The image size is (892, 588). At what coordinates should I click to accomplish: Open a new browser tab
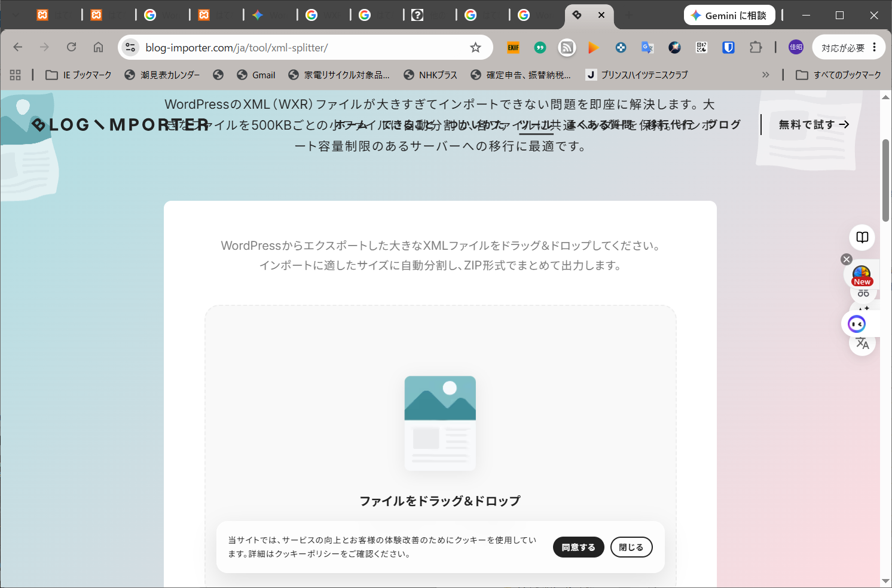628,15
